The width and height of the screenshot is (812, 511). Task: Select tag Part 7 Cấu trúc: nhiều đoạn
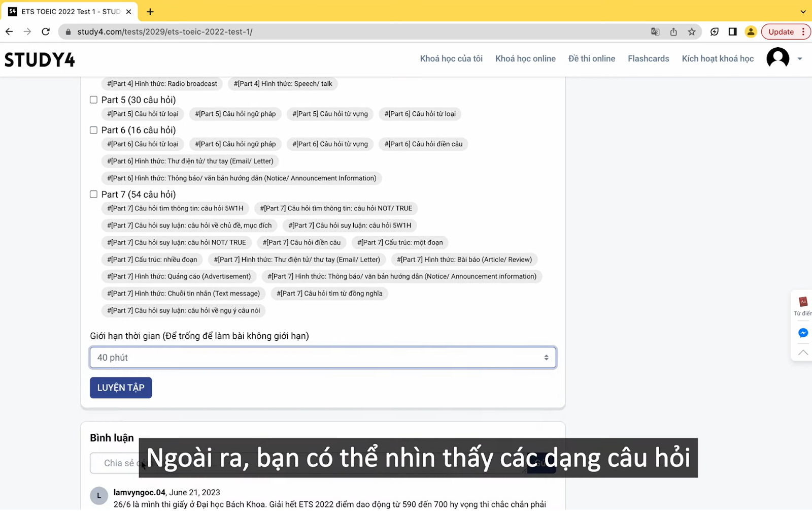pyautogui.click(x=152, y=260)
